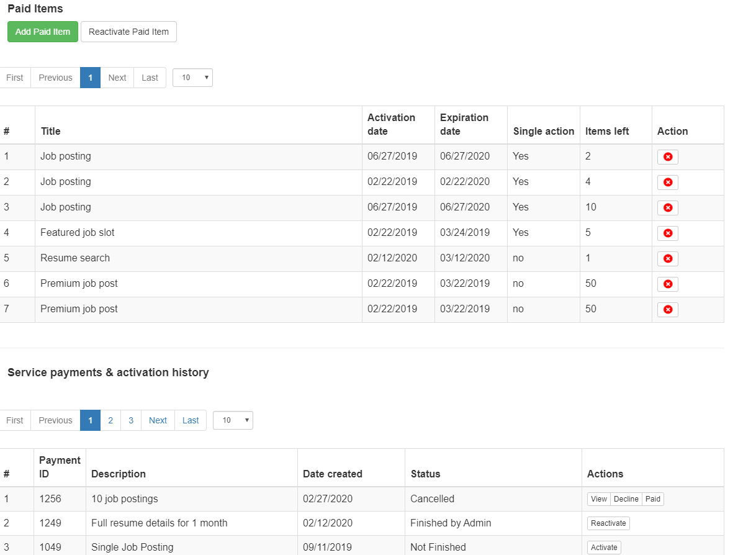756x555 pixels.
Task: Click Service payments & activation history heading
Action: click(x=108, y=372)
